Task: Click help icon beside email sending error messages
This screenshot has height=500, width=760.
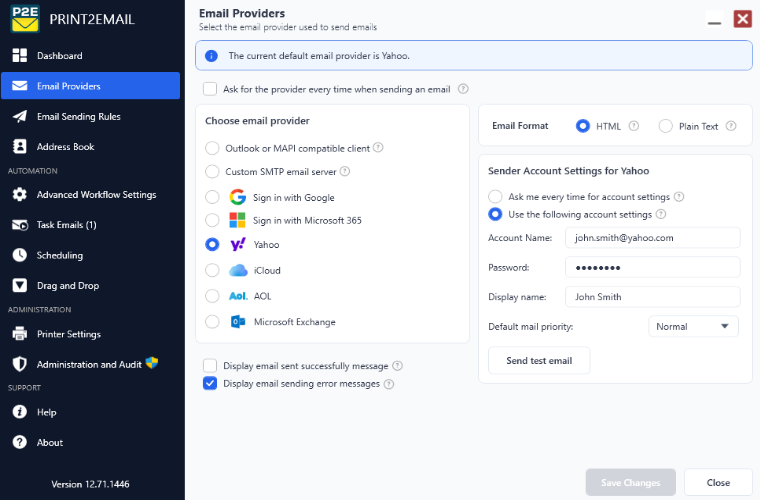Action: point(389,384)
